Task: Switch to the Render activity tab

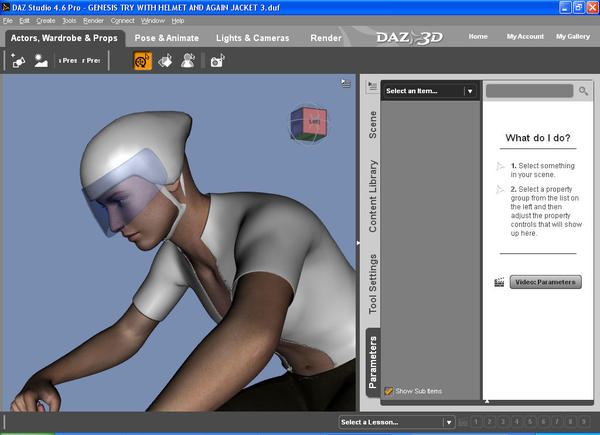Action: point(326,38)
